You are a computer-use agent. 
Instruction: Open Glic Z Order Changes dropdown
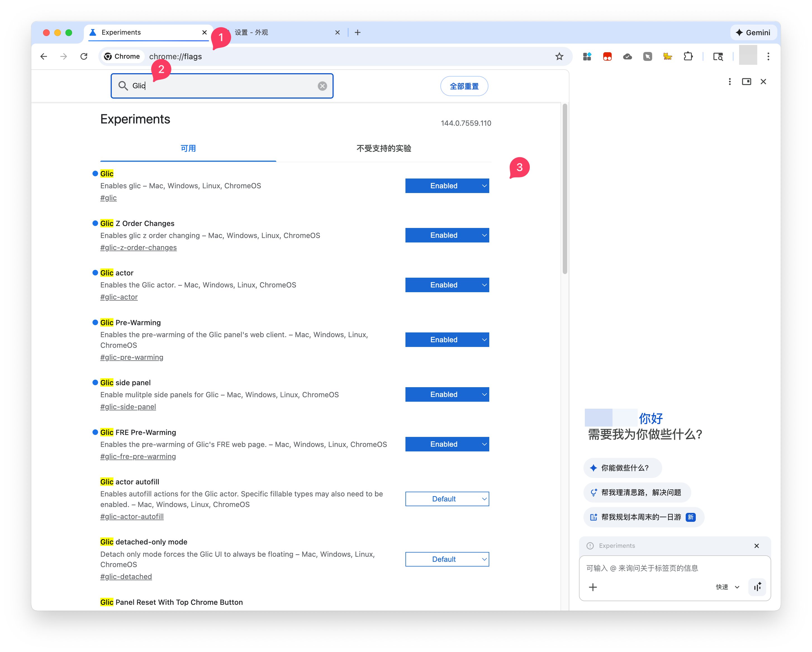pyautogui.click(x=447, y=235)
